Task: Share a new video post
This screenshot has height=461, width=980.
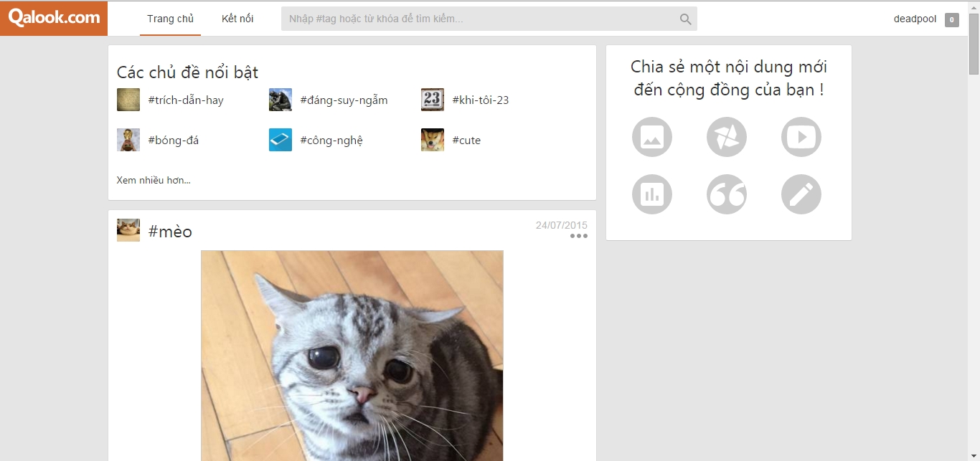Action: click(x=801, y=137)
